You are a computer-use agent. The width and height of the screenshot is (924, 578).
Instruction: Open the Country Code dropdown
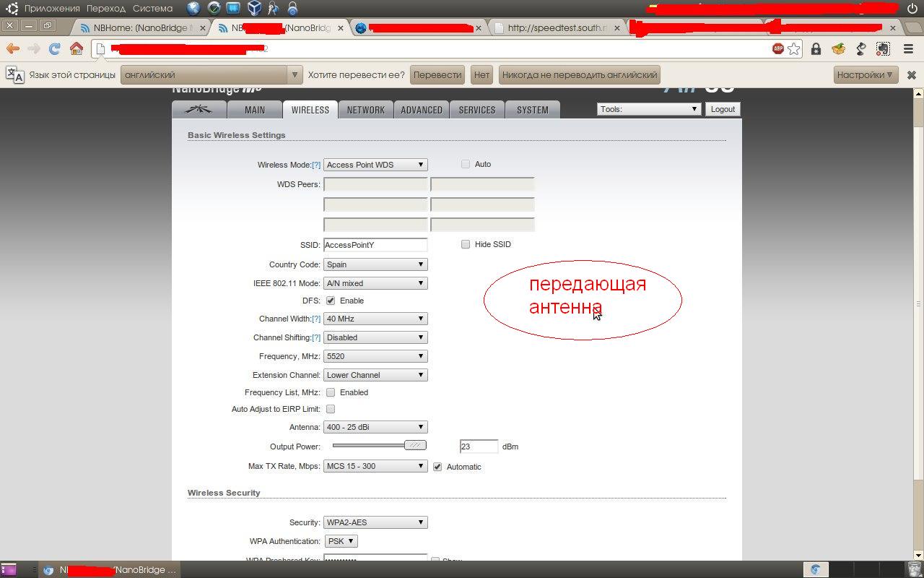coord(375,264)
